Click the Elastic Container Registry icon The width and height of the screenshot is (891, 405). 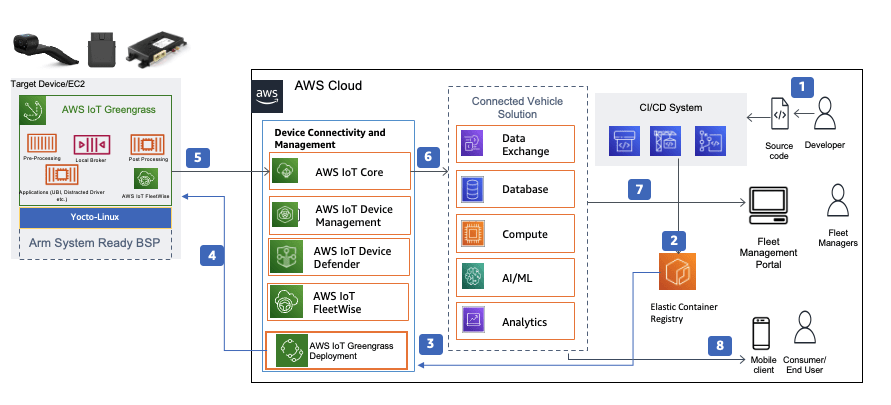click(677, 272)
